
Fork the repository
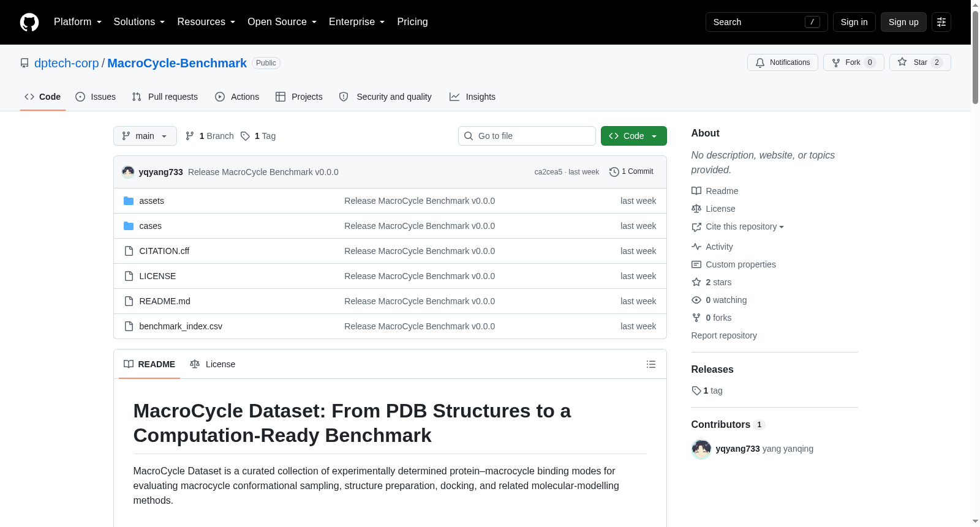point(854,62)
